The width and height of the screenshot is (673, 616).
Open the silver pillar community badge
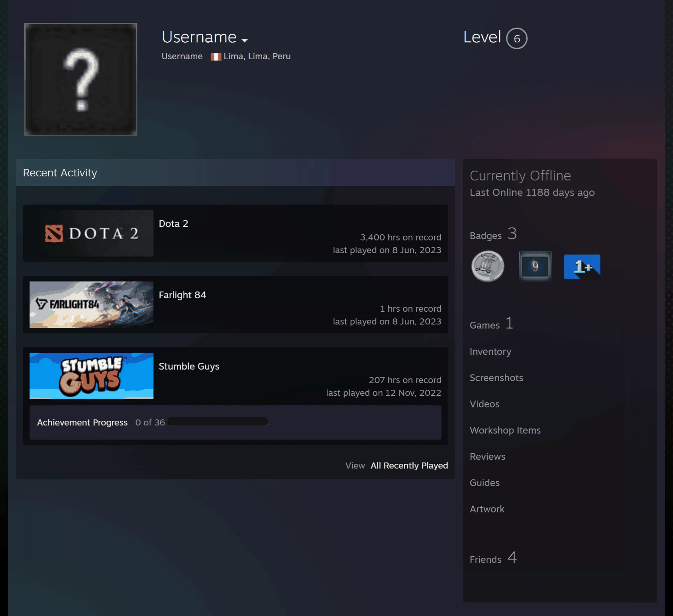[488, 266]
